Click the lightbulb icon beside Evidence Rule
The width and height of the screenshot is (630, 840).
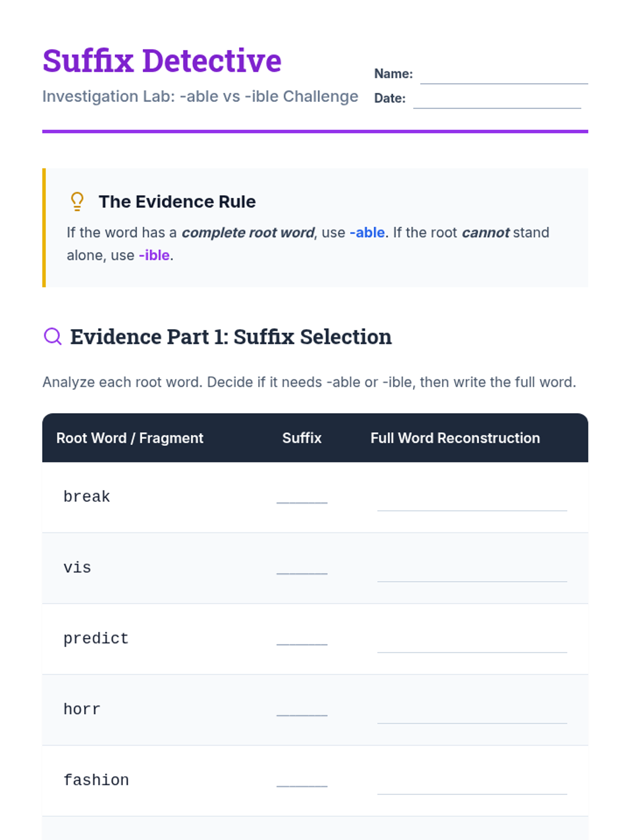[x=77, y=202]
